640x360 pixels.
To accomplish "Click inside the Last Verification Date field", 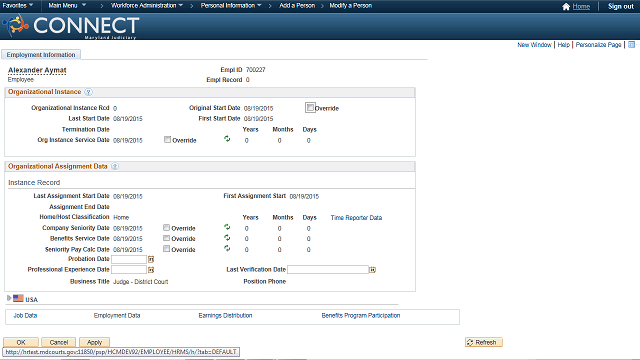I will pyautogui.click(x=328, y=270).
